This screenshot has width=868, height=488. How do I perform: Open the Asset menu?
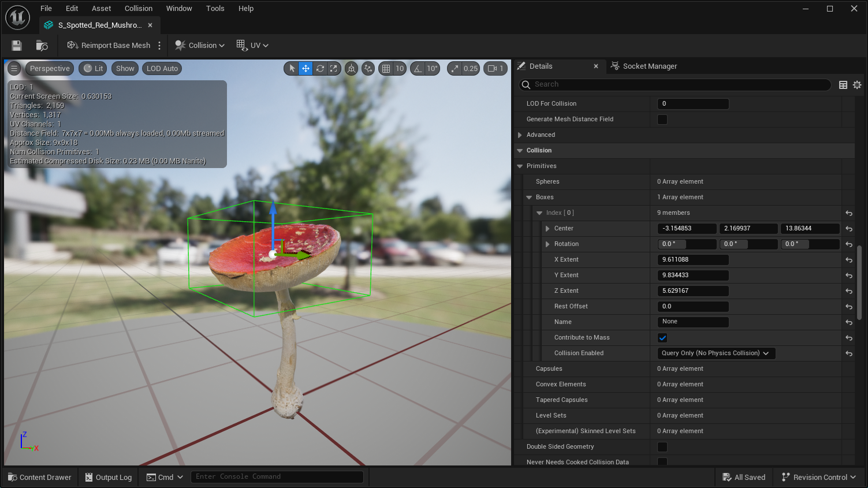pyautogui.click(x=101, y=9)
